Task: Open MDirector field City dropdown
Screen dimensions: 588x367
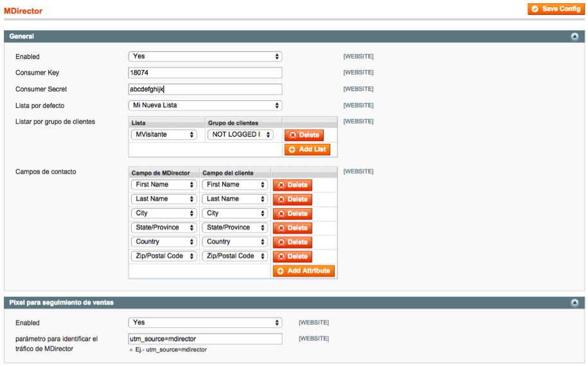Action: pyautogui.click(x=164, y=213)
